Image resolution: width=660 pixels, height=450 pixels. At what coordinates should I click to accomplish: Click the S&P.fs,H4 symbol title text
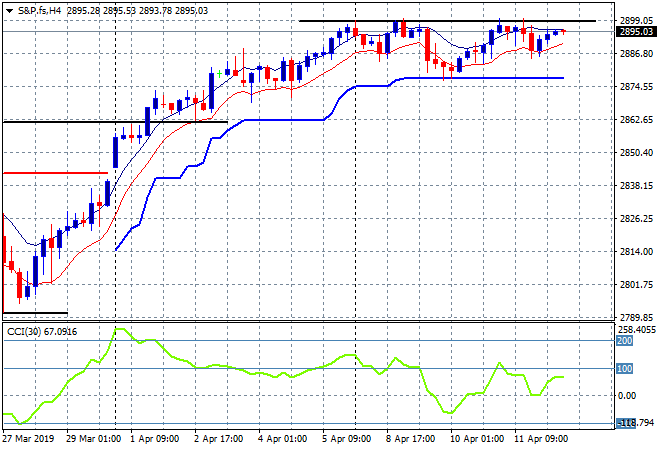[39, 11]
